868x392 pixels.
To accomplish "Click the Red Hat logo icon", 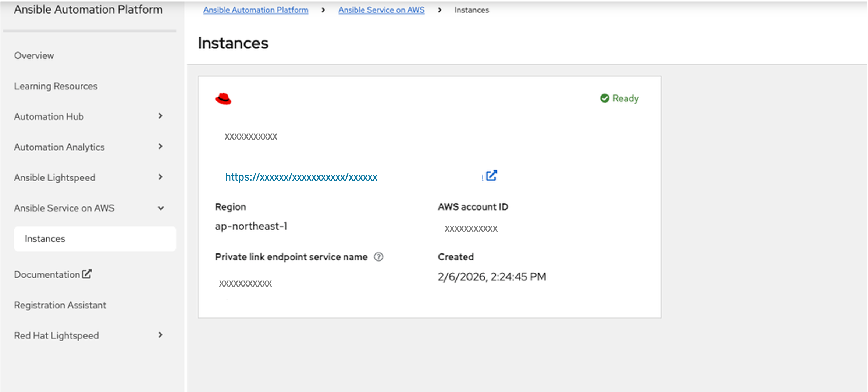I will coord(223,99).
